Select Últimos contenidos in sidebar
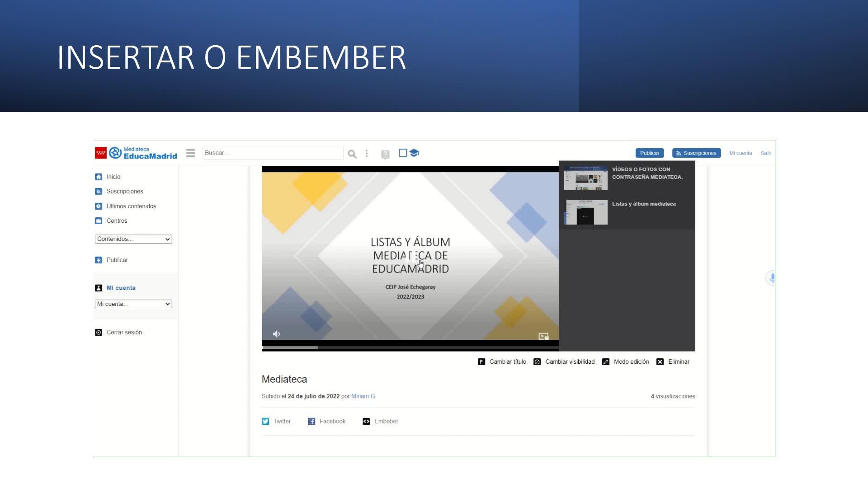 click(x=131, y=206)
